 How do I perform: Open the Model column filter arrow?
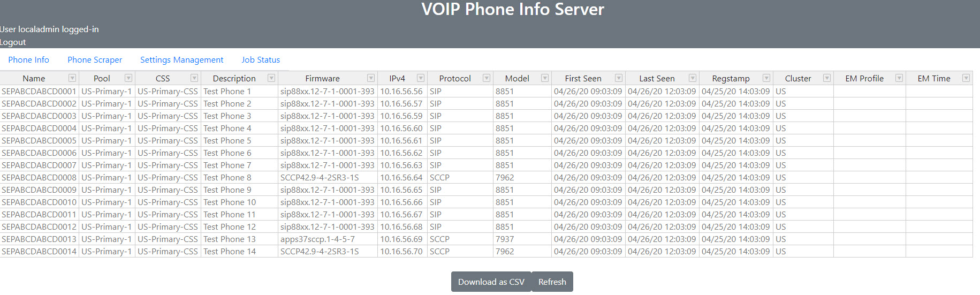tap(545, 78)
